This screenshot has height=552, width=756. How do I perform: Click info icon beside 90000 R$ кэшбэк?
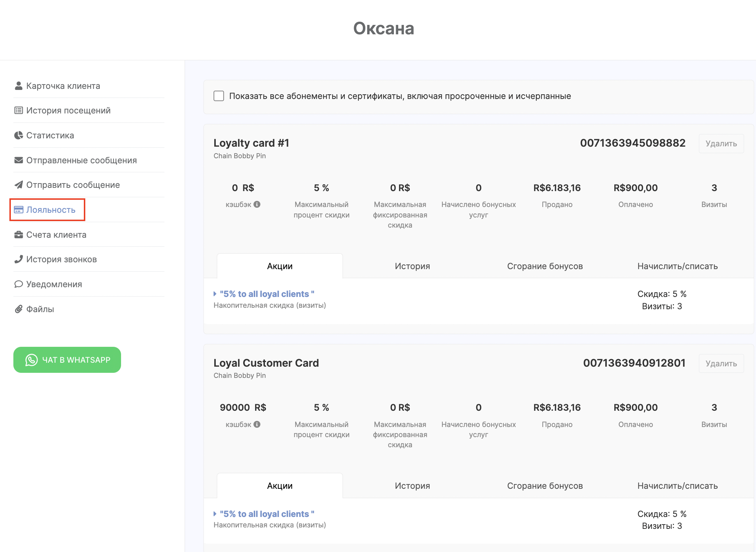(257, 424)
